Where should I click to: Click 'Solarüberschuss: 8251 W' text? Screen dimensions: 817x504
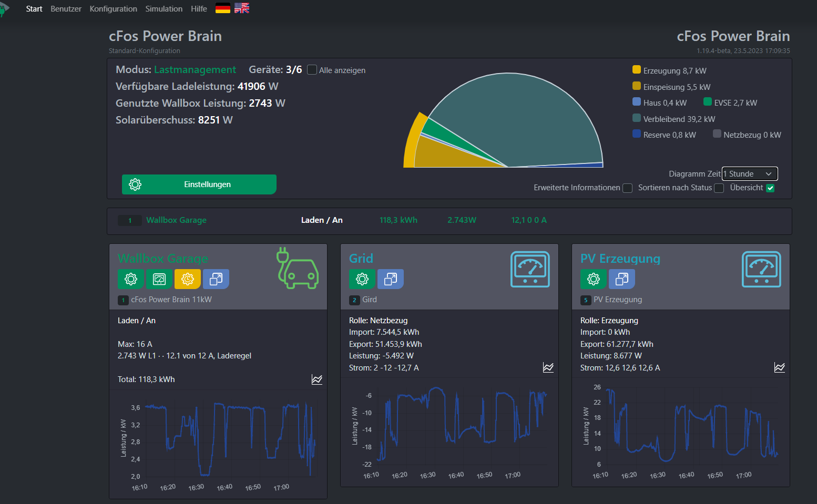point(174,120)
